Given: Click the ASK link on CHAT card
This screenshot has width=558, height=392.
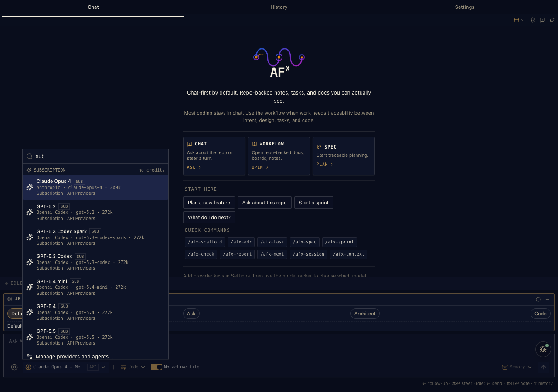Looking at the screenshot, I should coord(194,167).
